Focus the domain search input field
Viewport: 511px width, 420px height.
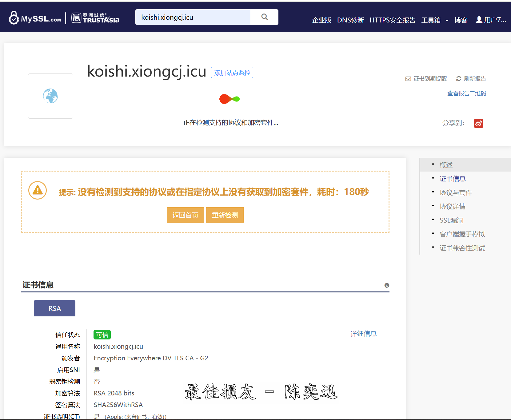coord(193,17)
